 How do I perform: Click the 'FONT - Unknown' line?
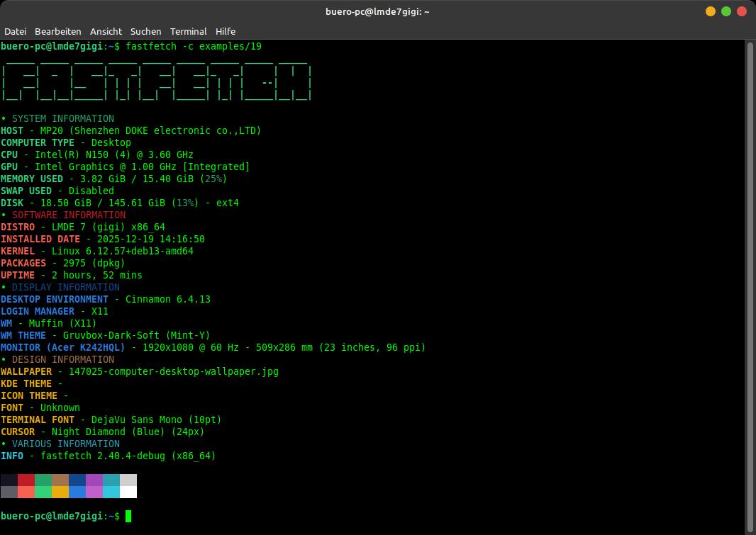40,407
